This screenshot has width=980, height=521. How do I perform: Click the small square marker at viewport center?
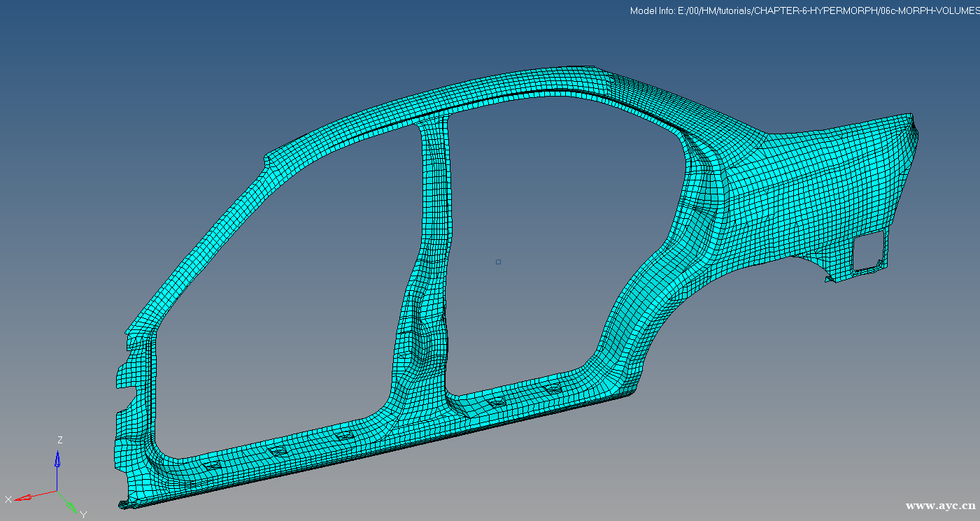[498, 262]
